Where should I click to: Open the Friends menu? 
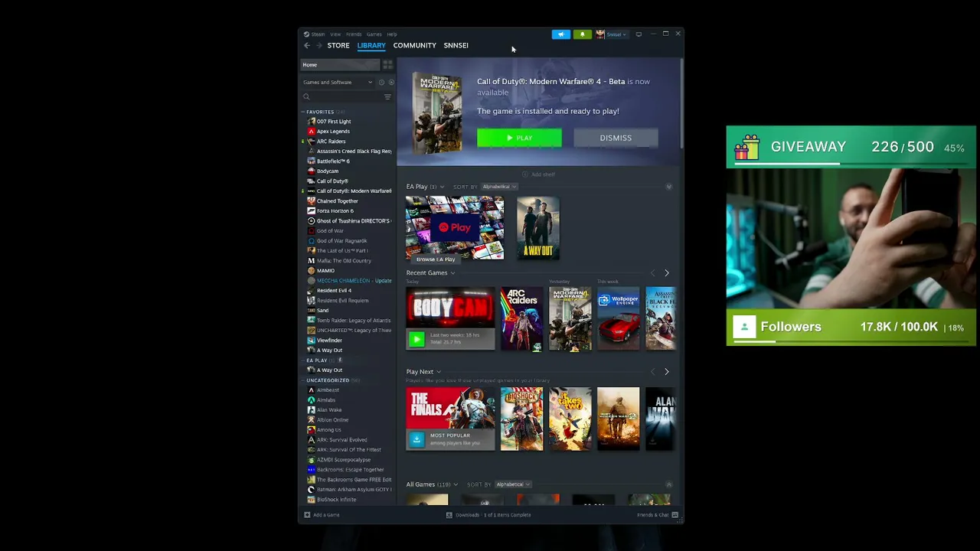pos(354,34)
